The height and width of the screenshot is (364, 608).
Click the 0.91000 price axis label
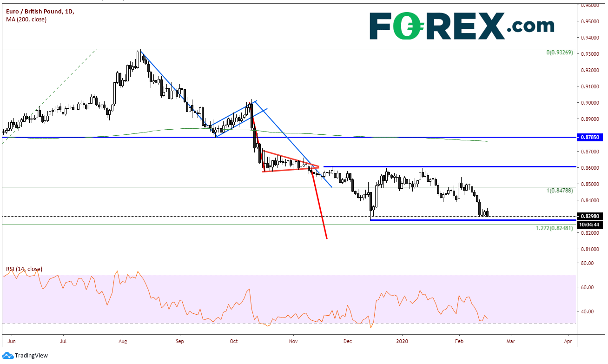point(589,86)
